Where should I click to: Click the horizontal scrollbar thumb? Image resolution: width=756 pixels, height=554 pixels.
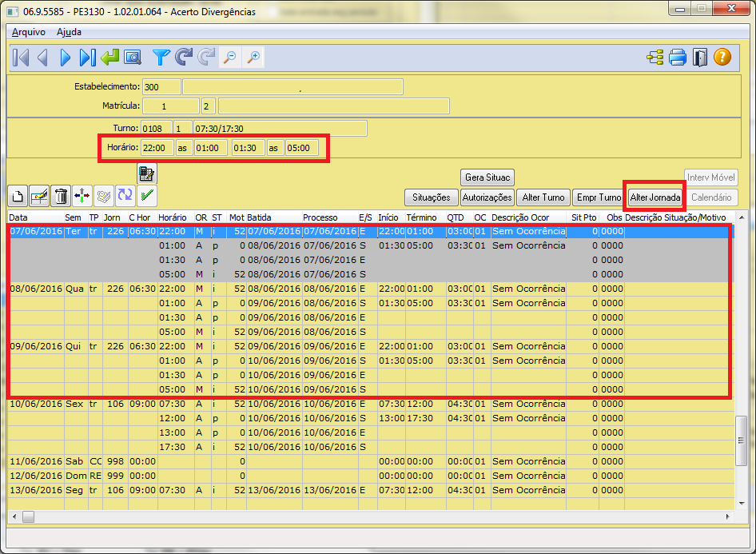click(x=28, y=517)
